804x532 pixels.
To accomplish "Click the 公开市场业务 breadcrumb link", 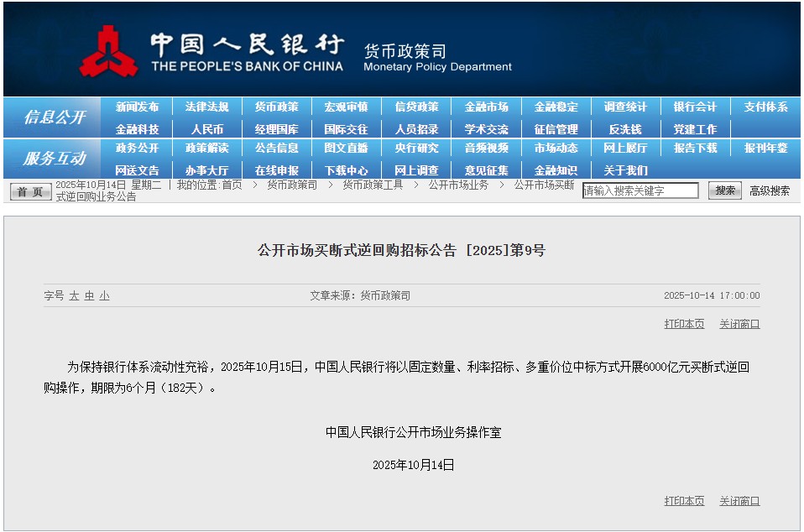I will click(458, 185).
